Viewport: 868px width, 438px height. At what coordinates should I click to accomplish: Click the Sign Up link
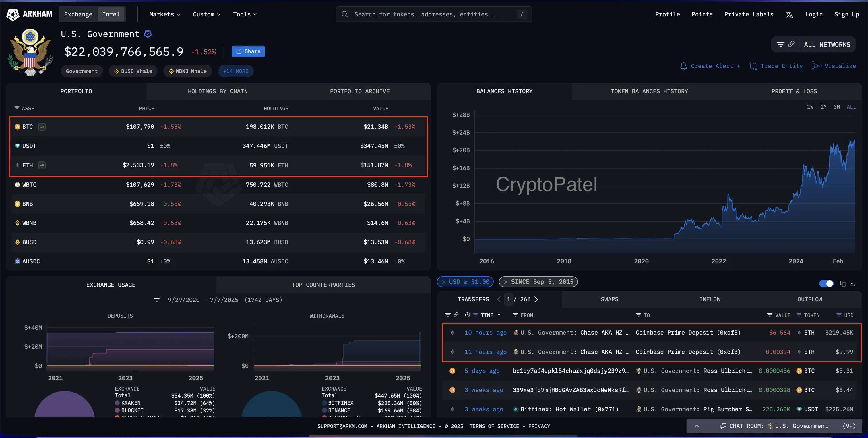click(846, 14)
